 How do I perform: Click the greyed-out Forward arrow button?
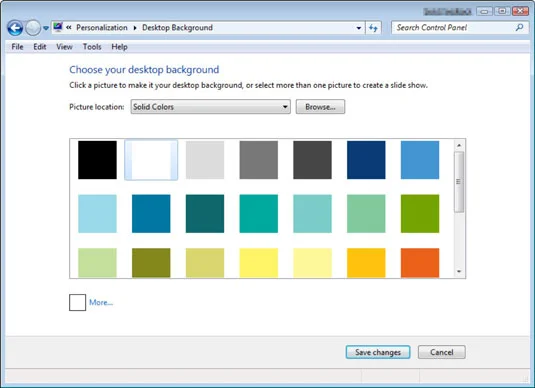click(x=33, y=28)
